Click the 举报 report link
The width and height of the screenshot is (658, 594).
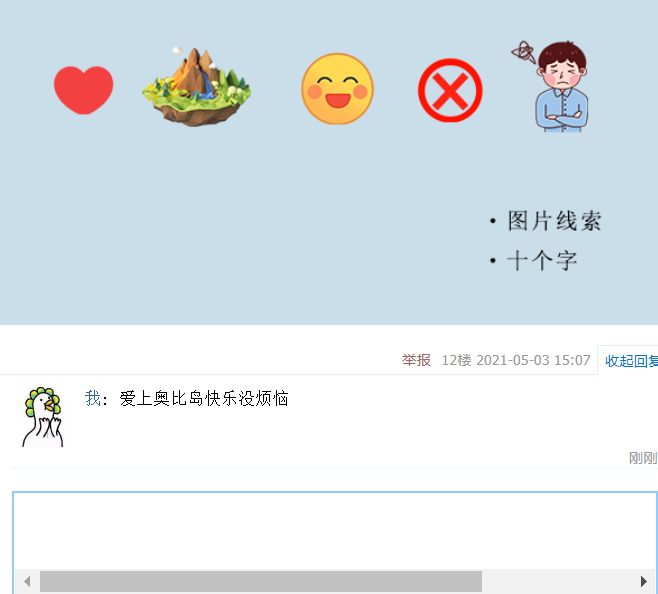pyautogui.click(x=416, y=360)
